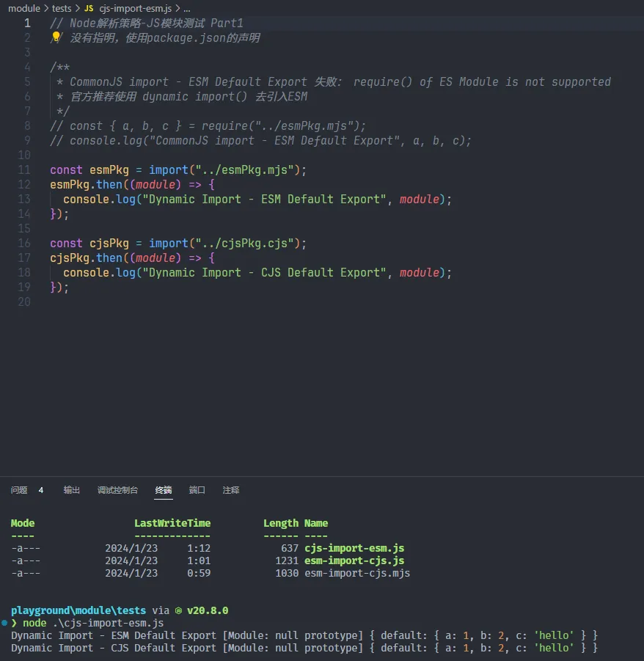Expand the trailing breadcrumb ellipsis symbol
The height and width of the screenshot is (661, 644).
(x=186, y=8)
